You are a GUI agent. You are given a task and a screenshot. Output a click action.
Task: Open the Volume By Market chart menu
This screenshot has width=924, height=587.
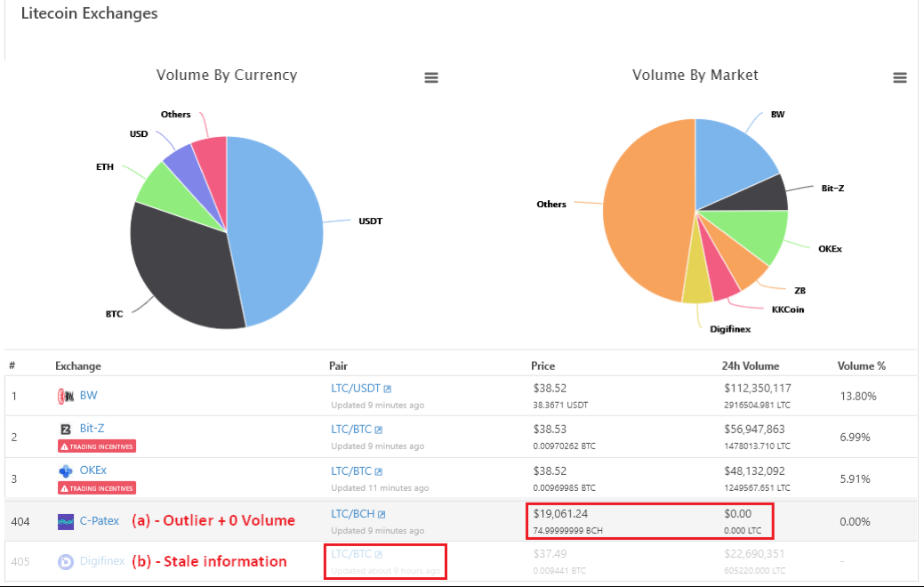[900, 77]
